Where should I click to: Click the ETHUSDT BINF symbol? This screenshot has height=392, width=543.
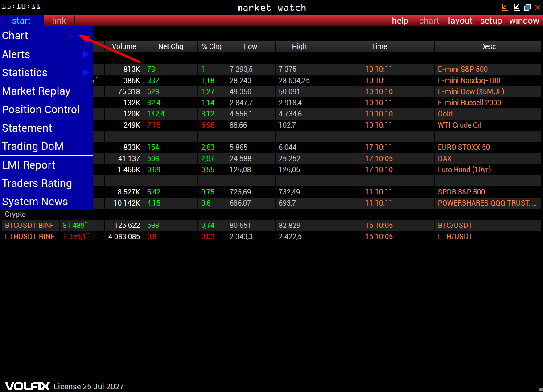29,236
